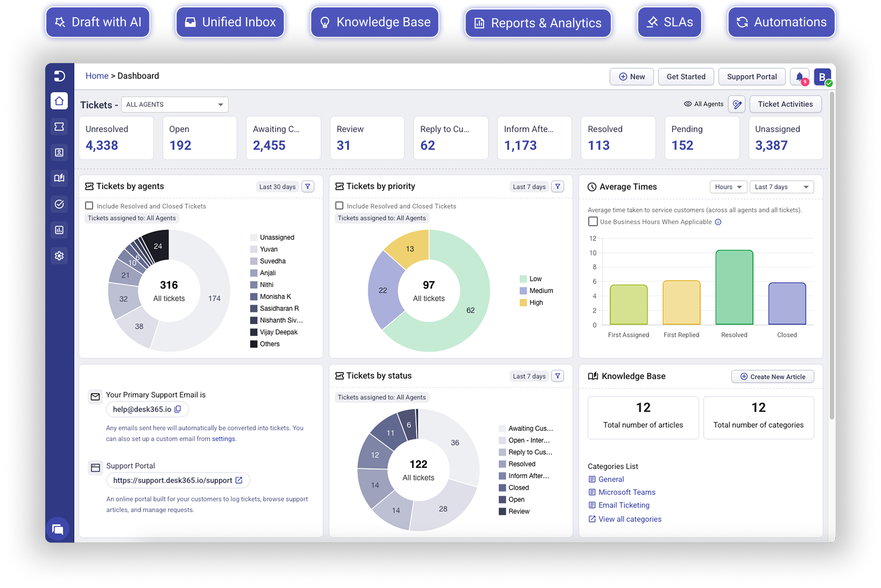Expand the ALL AGENTS dropdown
Screen dimensions: 881x588
coord(175,104)
